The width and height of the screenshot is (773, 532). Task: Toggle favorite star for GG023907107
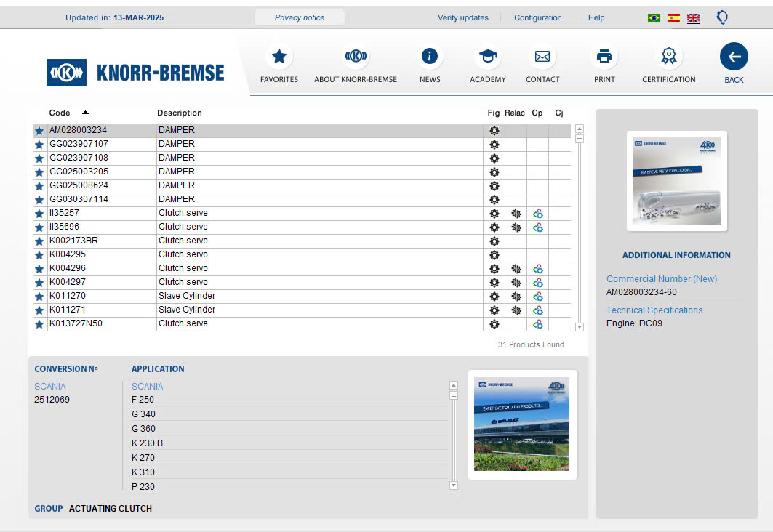coord(39,145)
